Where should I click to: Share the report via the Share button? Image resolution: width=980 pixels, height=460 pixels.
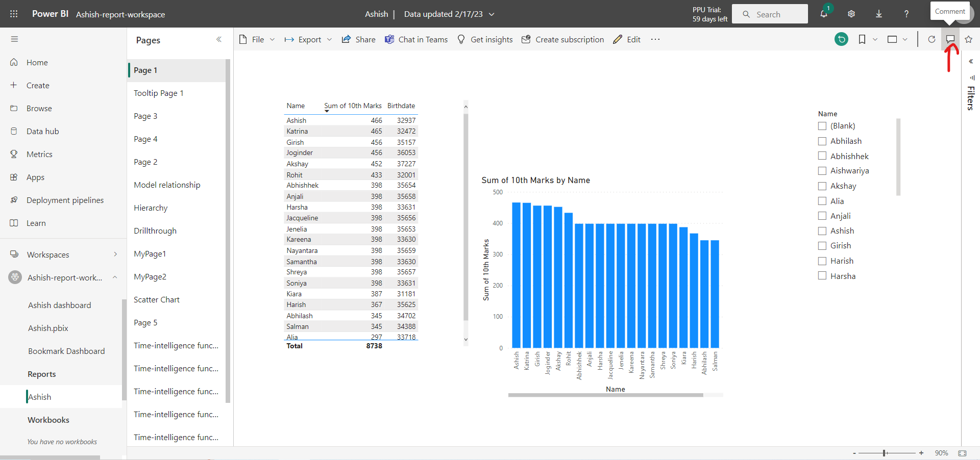[x=358, y=39]
